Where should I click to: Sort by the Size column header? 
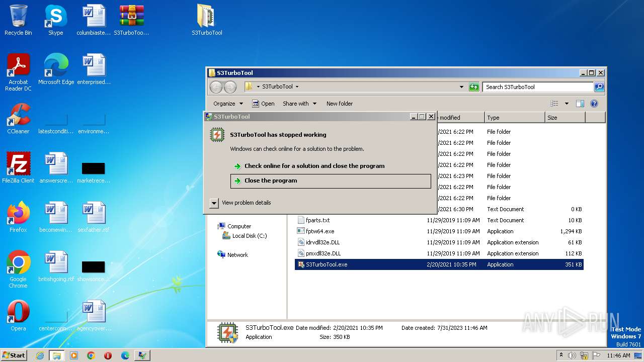(x=565, y=118)
